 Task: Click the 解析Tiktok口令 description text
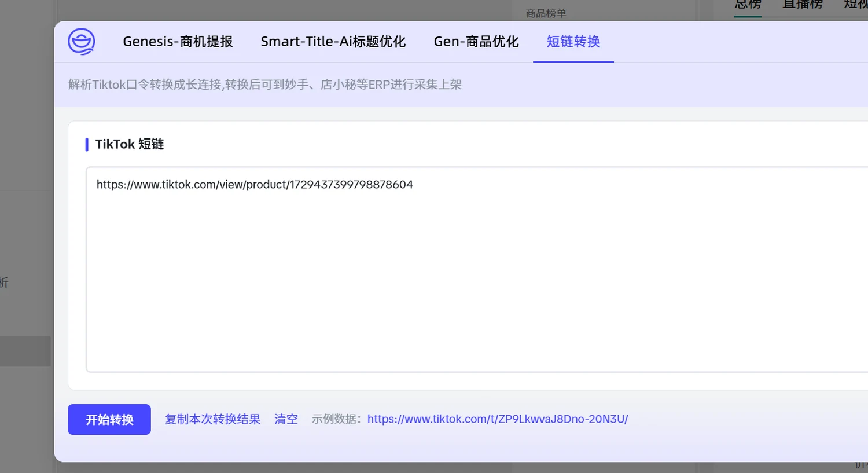(265, 85)
